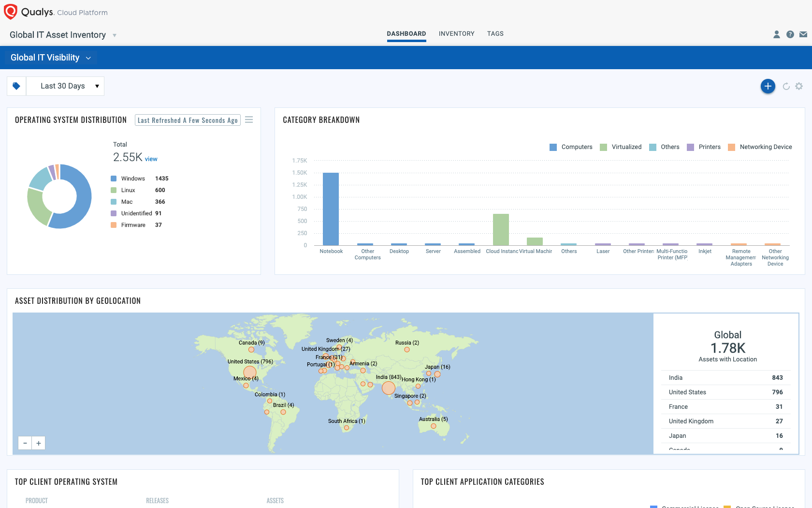812x508 pixels.
Task: Open dashboard settings via gear icon
Action: point(799,86)
